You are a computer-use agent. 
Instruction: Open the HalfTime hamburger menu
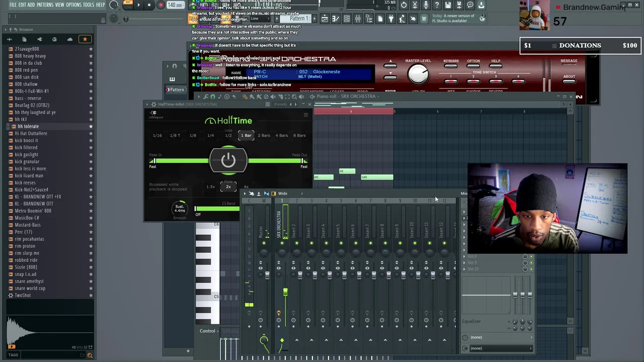click(305, 115)
